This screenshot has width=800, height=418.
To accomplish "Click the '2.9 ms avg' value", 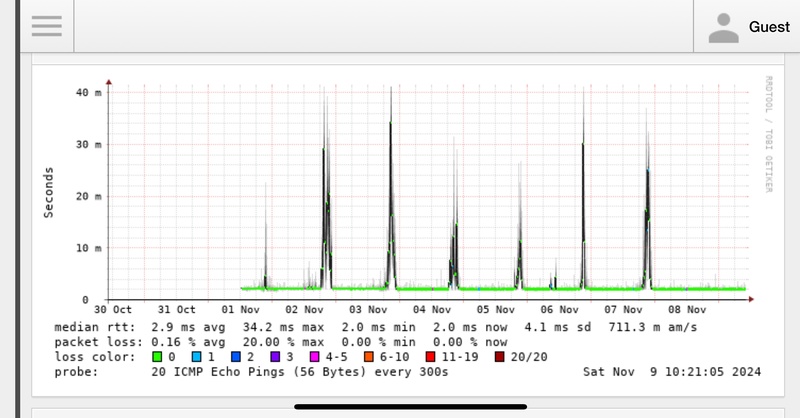I will (188, 327).
